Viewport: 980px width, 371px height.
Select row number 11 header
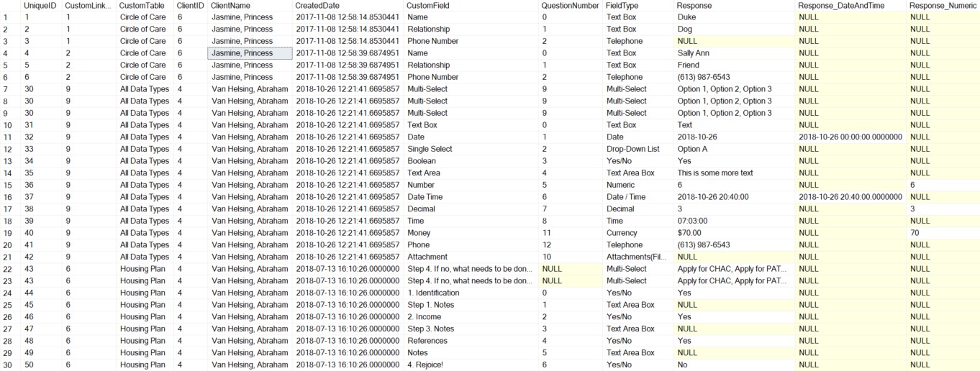click(x=9, y=137)
